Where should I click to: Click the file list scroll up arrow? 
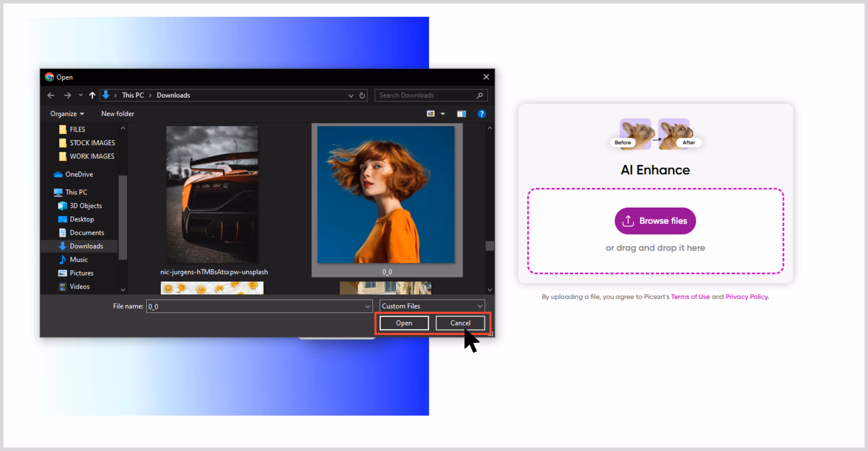coord(490,128)
